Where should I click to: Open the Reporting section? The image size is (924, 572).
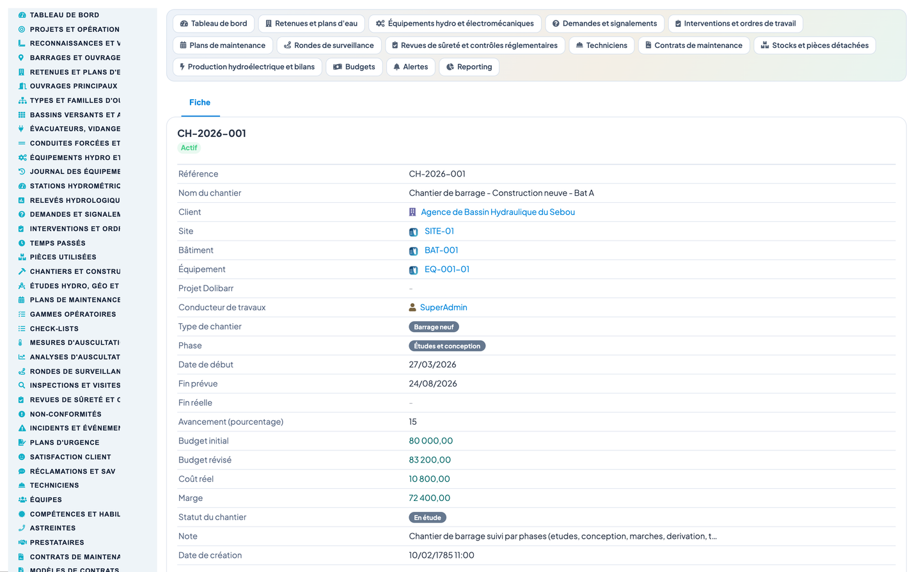point(469,67)
